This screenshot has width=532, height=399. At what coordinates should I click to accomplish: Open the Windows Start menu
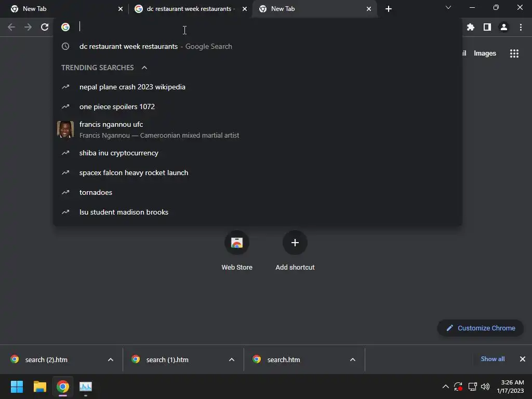[17, 387]
